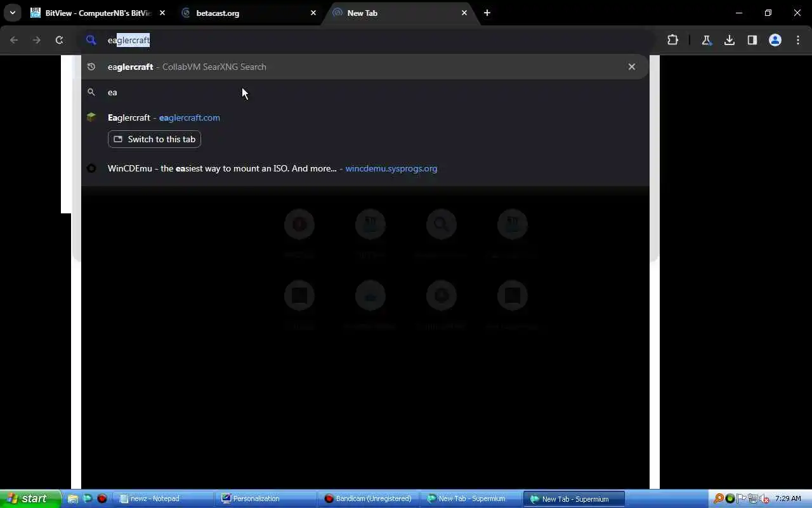Click the muted volume tray icon

pos(765,498)
